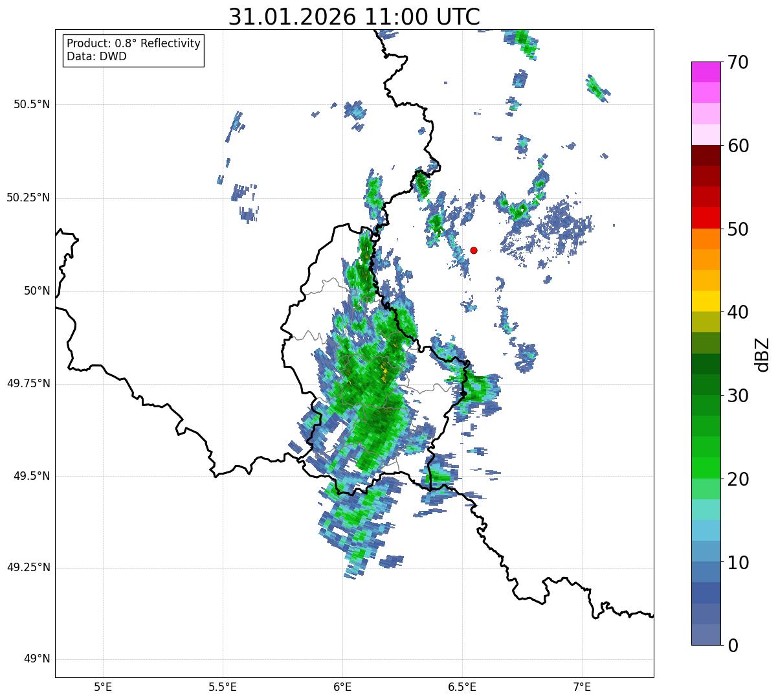
Task: Click the colorbar value label '0'
Action: [x=732, y=646]
